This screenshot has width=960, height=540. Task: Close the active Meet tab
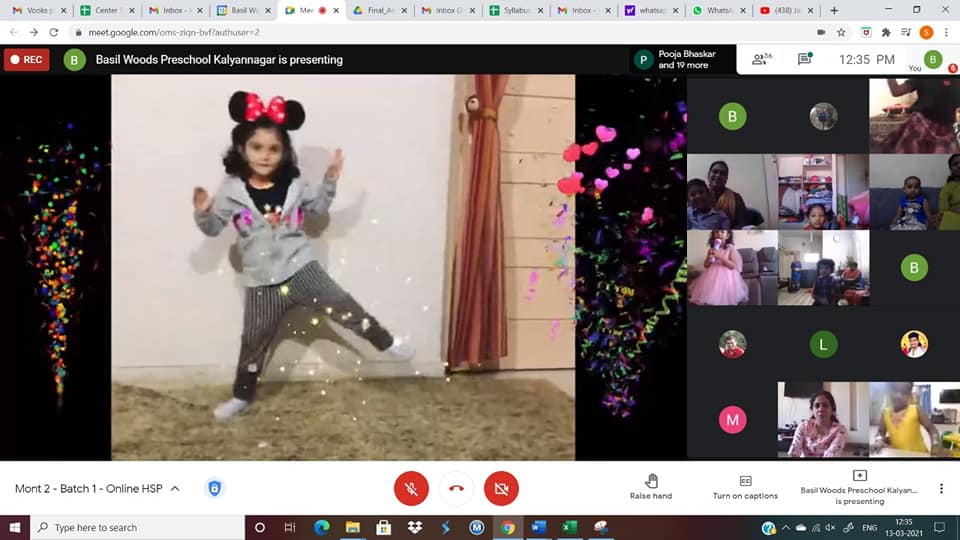(336, 10)
